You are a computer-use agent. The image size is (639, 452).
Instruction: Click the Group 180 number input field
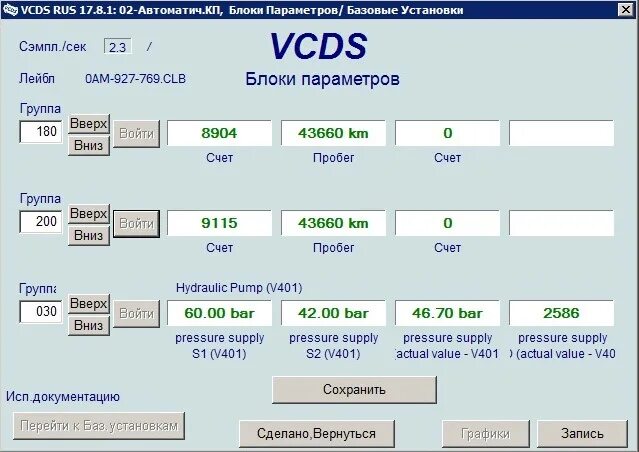[x=41, y=131]
